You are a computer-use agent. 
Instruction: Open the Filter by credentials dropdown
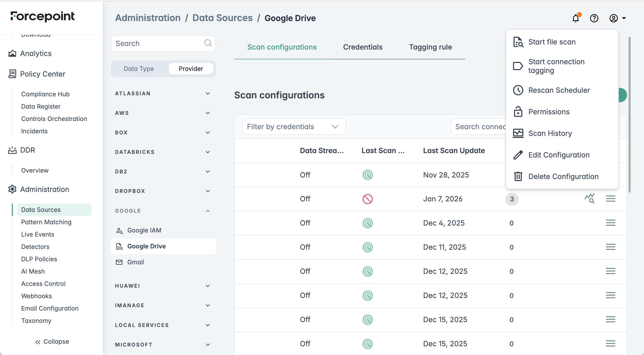294,127
